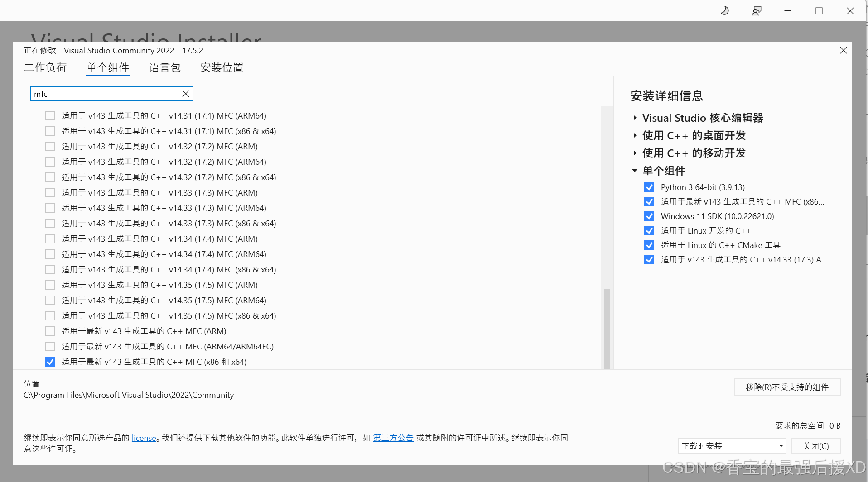Collapse the 单个组件 section
Viewport: 868px width, 482px height.
[635, 171]
